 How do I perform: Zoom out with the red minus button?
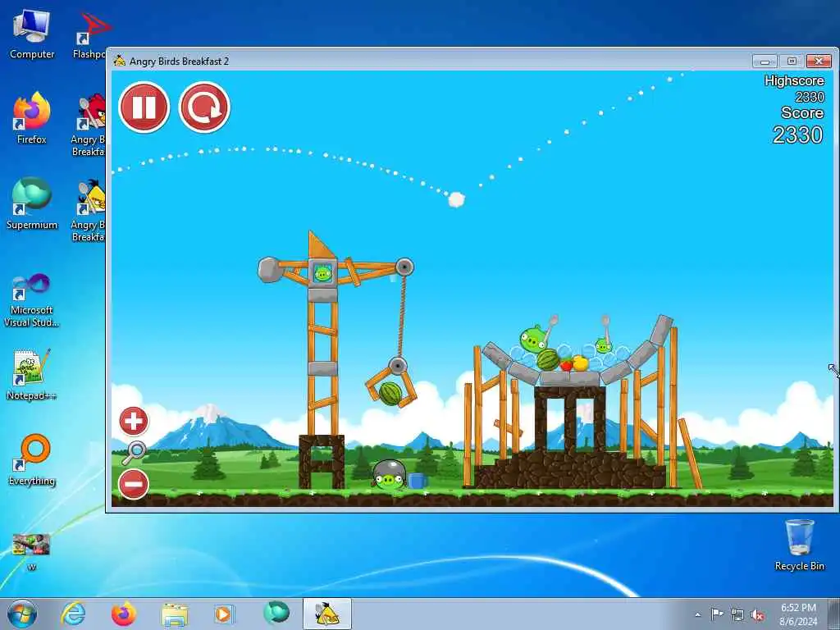(x=134, y=484)
